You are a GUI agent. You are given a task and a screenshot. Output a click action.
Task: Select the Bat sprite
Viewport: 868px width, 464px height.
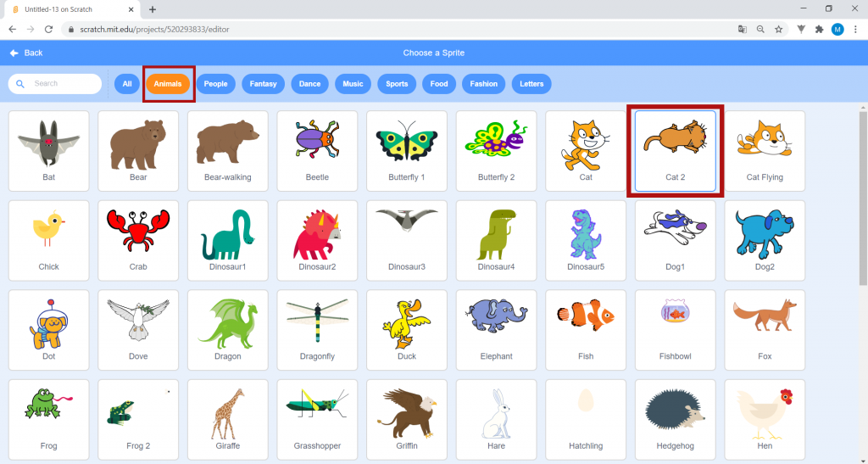pos(48,151)
